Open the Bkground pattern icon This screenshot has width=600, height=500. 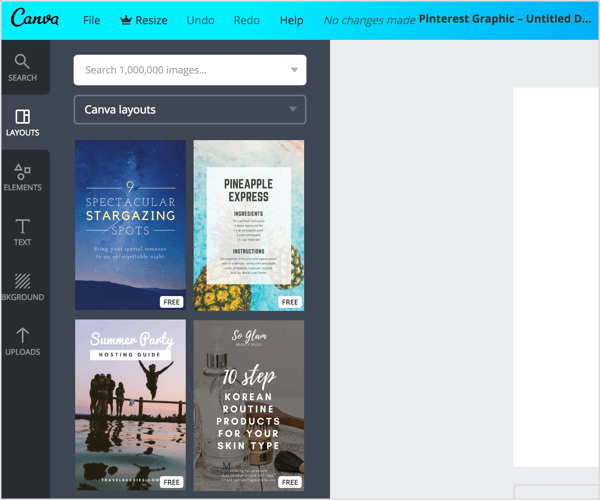click(22, 281)
